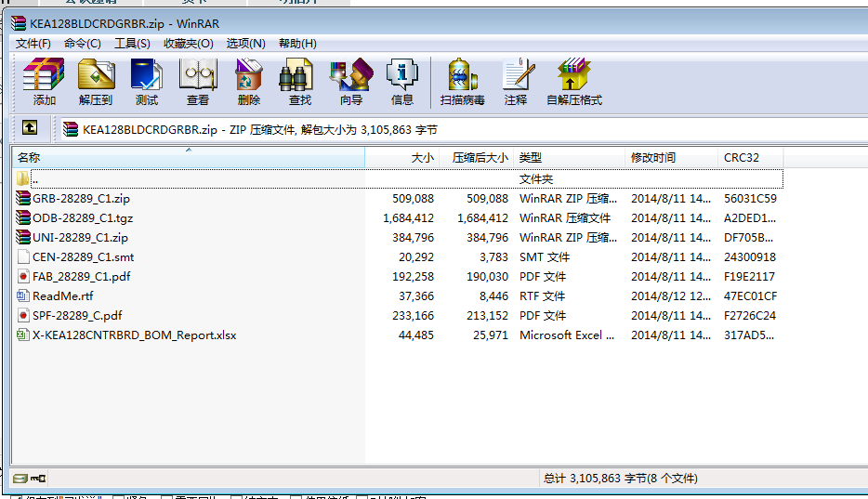
Task: Click the SFX (自解压格式) toolbar icon
Action: (574, 82)
